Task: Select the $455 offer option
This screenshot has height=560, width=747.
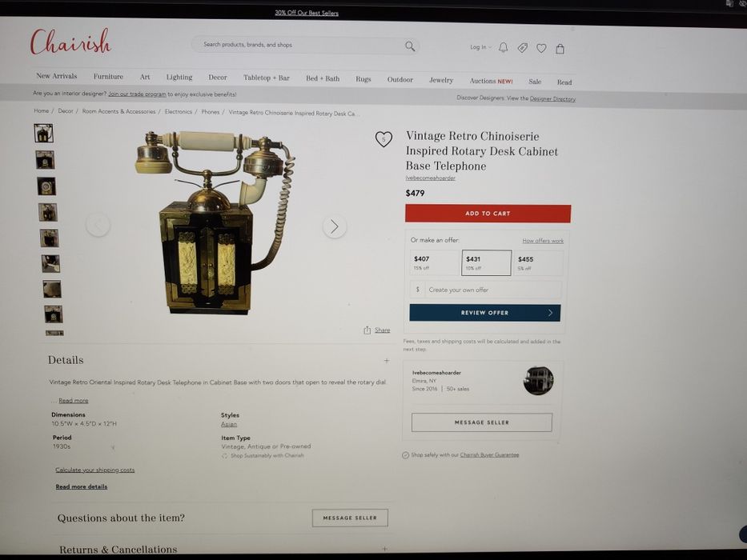Action: tap(538, 263)
